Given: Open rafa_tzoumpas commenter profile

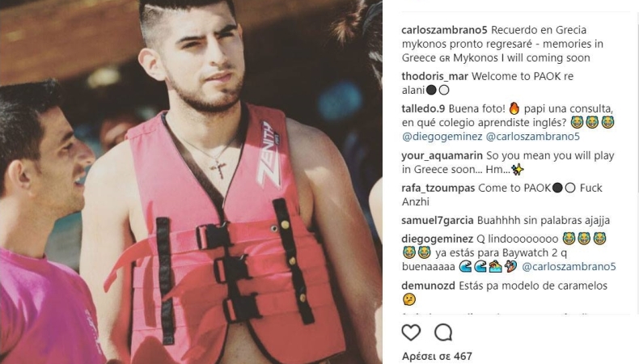Looking at the screenshot, I should [x=438, y=188].
